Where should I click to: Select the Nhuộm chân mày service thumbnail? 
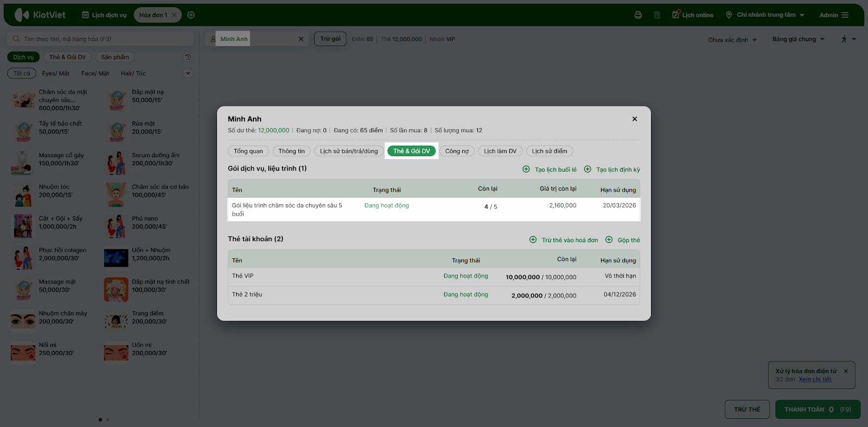pyautogui.click(x=23, y=321)
